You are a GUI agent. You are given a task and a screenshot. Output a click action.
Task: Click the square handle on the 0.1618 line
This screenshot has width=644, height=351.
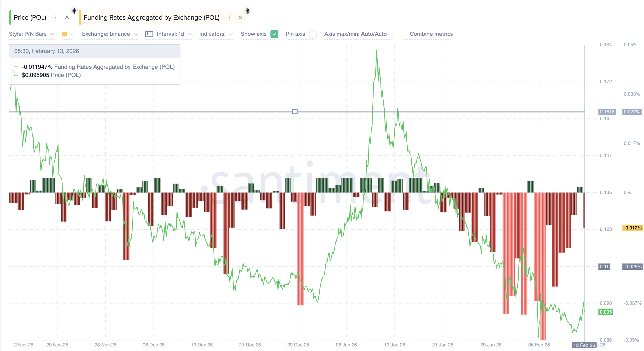click(x=295, y=112)
